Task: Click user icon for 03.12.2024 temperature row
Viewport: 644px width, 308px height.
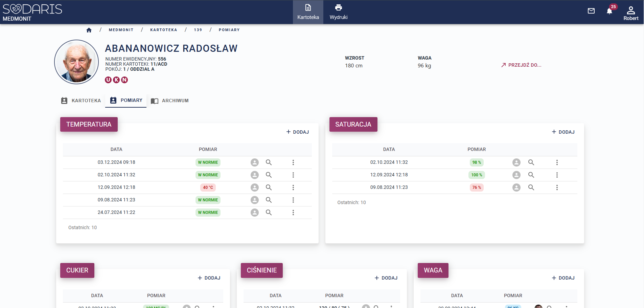Action: pos(255,162)
